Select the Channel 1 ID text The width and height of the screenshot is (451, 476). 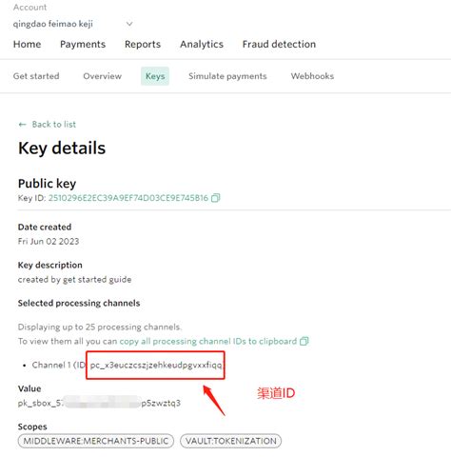tap(156, 366)
